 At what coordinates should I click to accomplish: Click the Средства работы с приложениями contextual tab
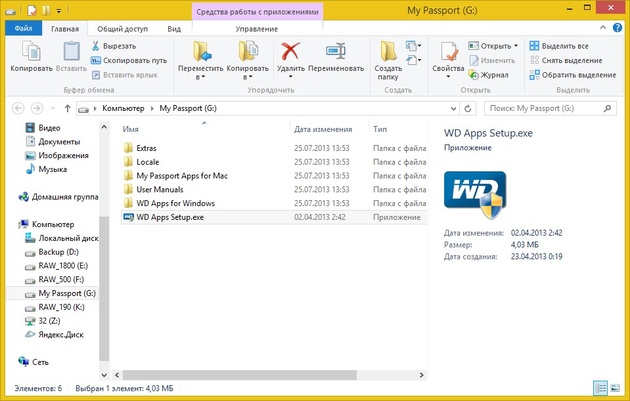point(257,12)
